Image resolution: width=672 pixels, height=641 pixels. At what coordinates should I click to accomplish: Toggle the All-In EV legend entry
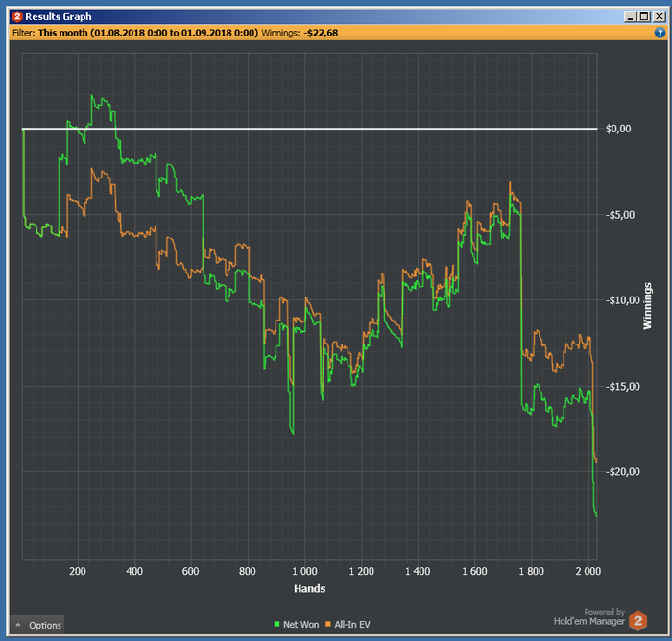(348, 625)
